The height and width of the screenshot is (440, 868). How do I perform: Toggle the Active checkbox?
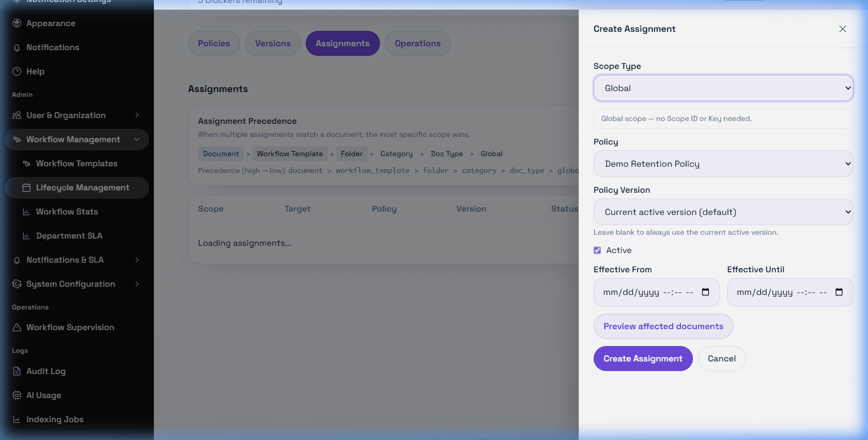coord(597,250)
